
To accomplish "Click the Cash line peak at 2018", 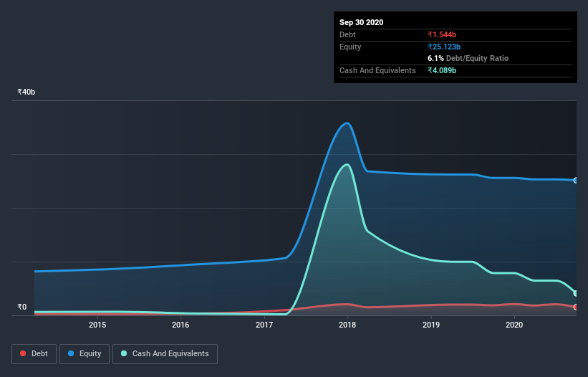I will click(x=347, y=165).
